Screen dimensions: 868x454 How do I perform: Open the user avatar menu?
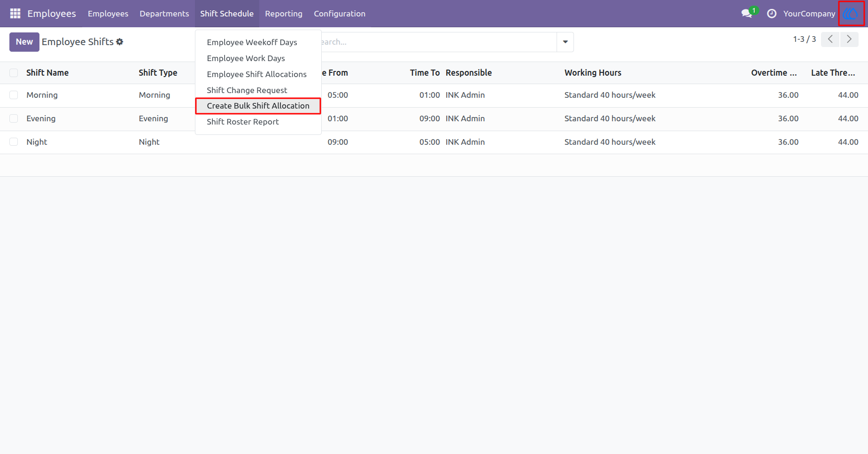pyautogui.click(x=851, y=14)
